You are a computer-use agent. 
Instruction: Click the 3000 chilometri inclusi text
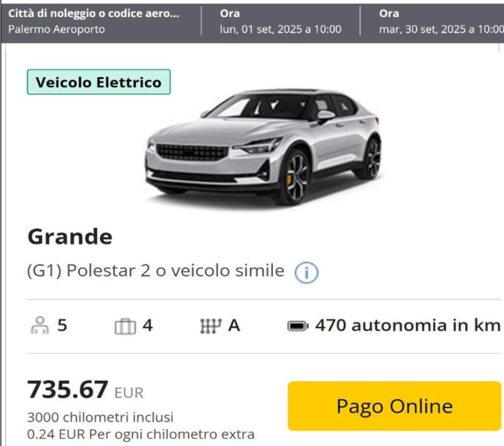(100, 417)
